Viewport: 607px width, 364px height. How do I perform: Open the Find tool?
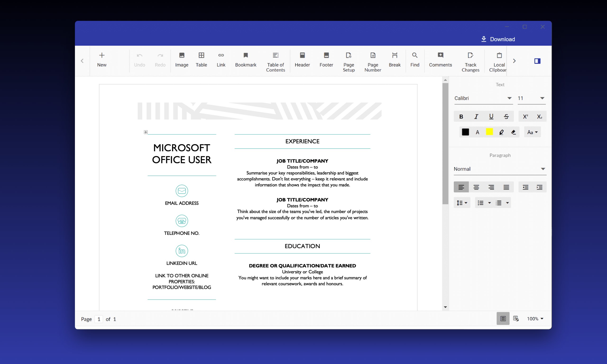(x=415, y=60)
